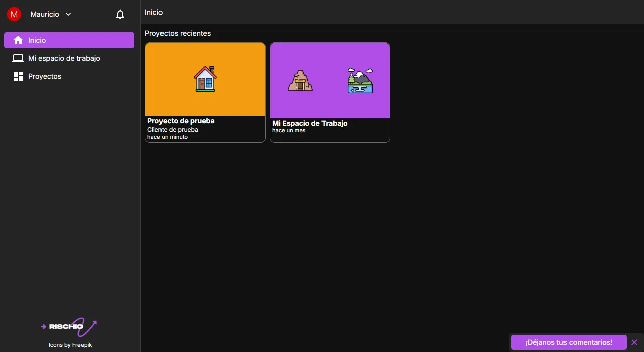The height and width of the screenshot is (352, 644).
Task: Click the mine cave icon on the purple card
Action: point(300,80)
